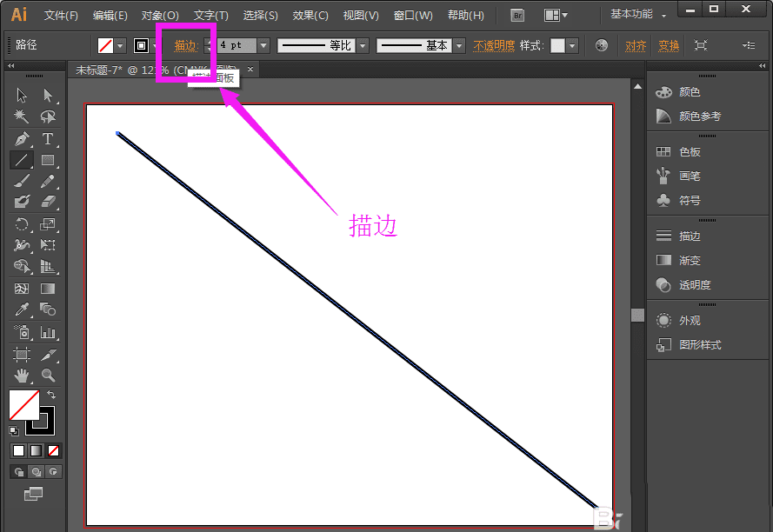Open arrange documents dropdown

tap(556, 16)
